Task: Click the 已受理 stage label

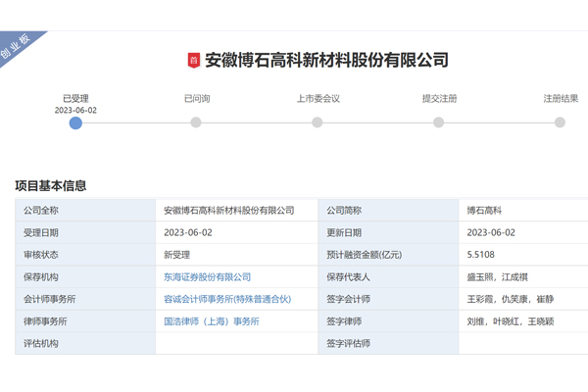Action: [75, 99]
